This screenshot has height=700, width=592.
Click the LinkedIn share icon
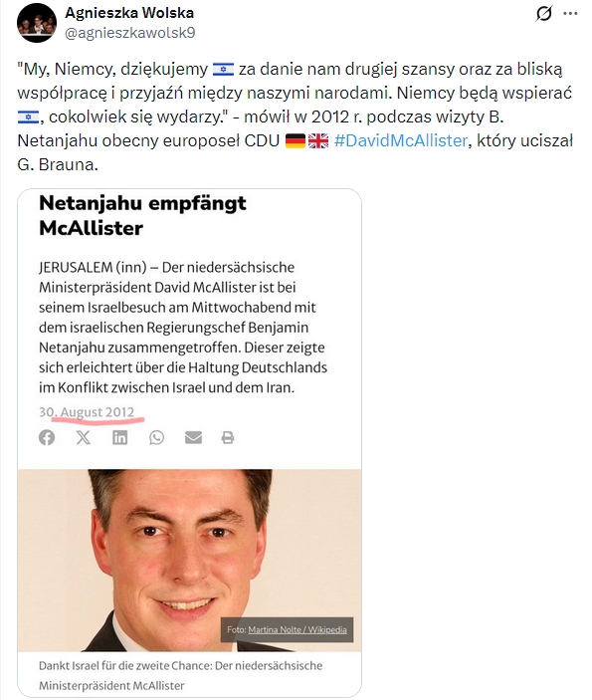point(120,437)
